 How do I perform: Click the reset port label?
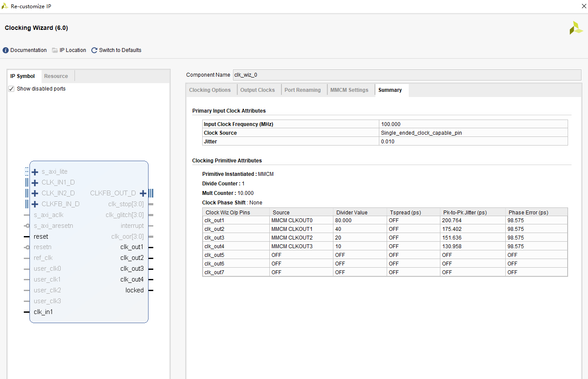pos(41,236)
